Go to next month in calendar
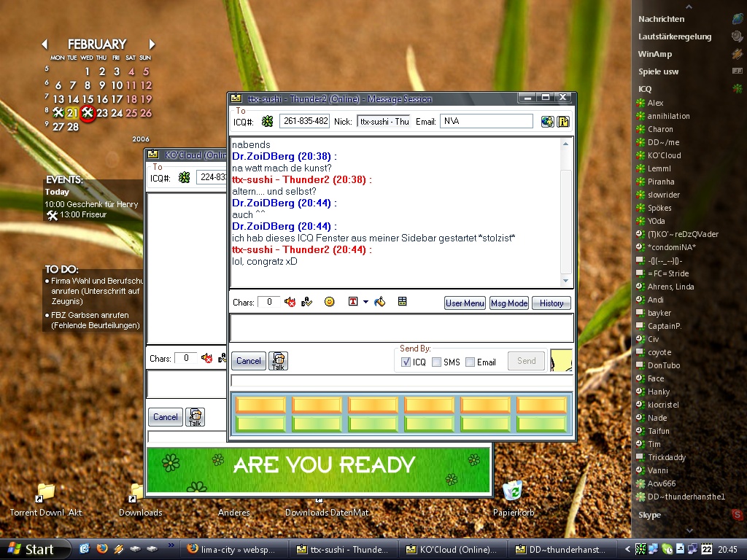Viewport: 747px width, 560px height. pos(152,44)
